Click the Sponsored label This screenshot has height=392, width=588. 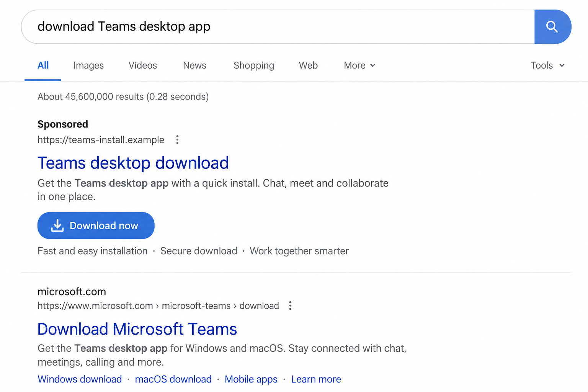tap(63, 124)
